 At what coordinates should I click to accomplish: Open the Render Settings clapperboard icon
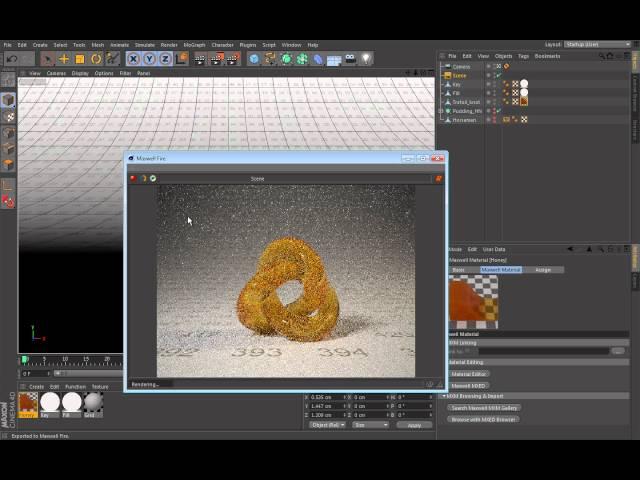coord(233,60)
